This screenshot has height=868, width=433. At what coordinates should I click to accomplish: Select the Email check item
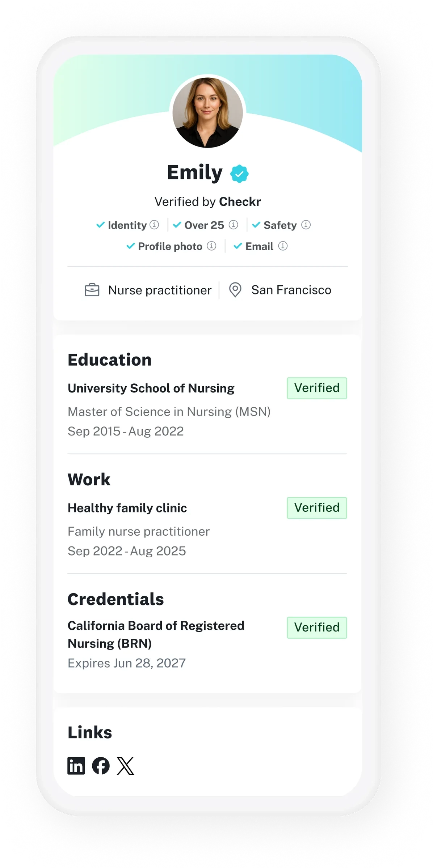point(260,246)
